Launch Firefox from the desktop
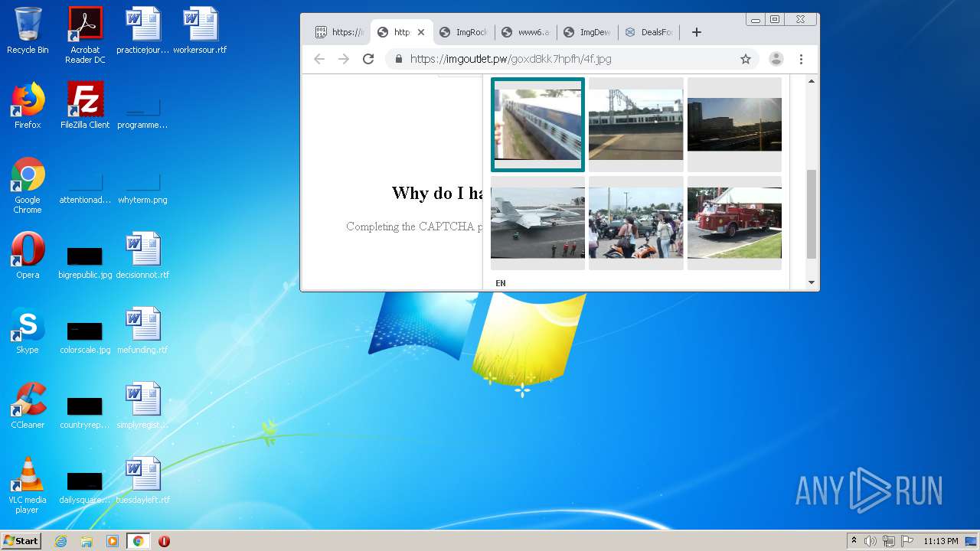The image size is (980, 551). pos(28,106)
